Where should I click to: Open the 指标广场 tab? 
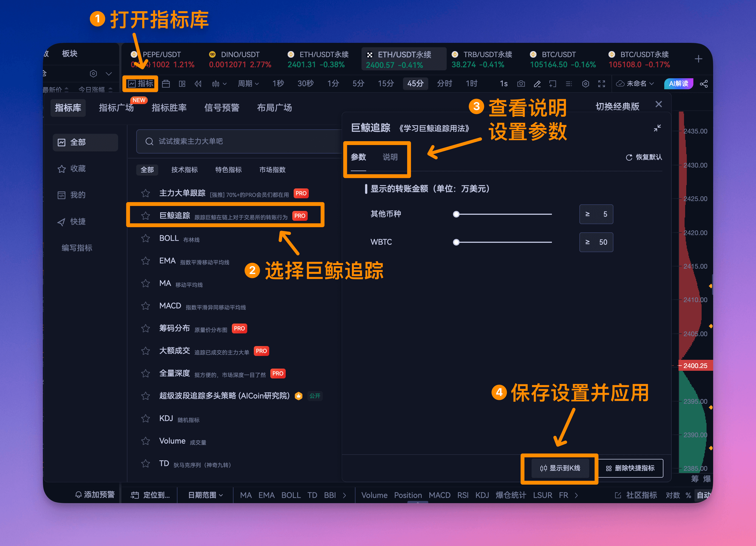click(116, 107)
